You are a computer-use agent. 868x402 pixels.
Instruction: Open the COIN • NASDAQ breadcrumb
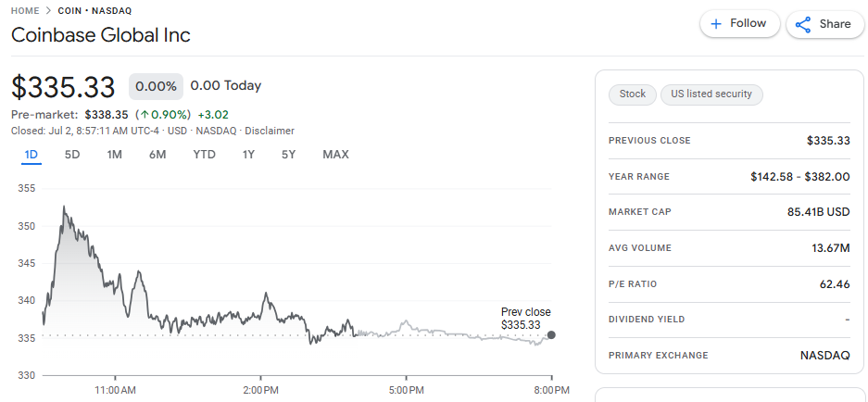[x=94, y=10]
